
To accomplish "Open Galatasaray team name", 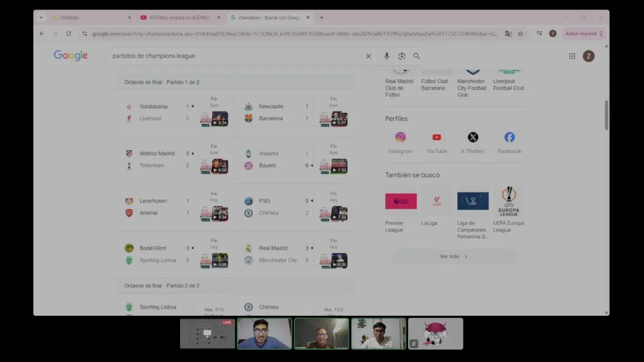I will pos(154,107).
